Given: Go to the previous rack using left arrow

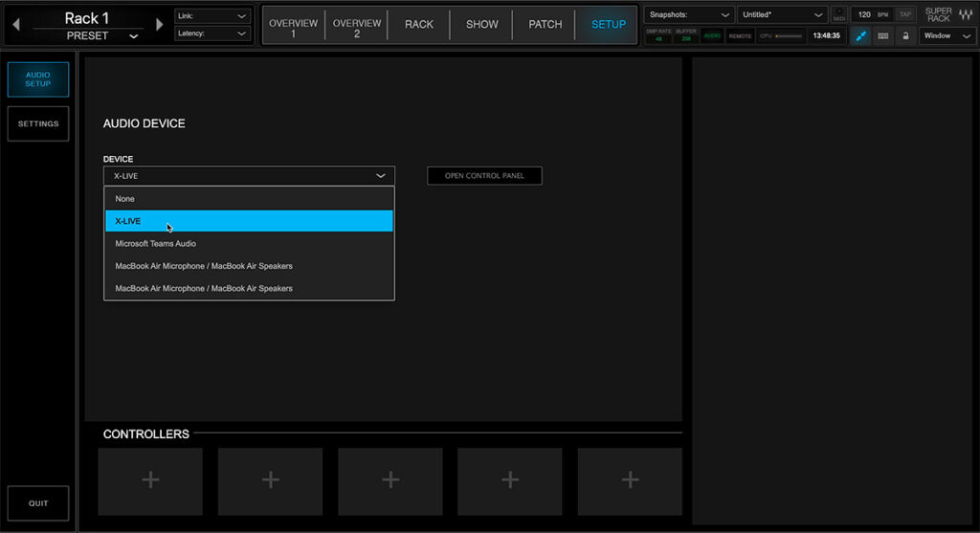Looking at the screenshot, I should 15,25.
